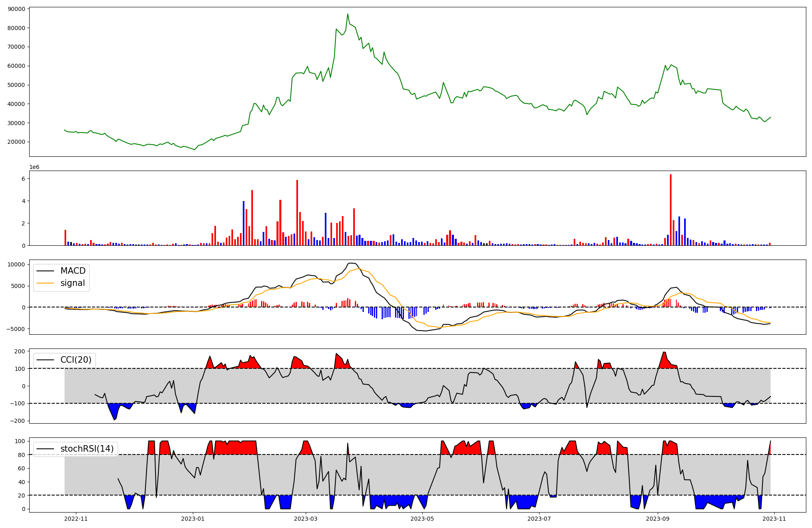Viewport: 812px width, 528px height.
Task: Click the 90000 price axis label
Action: (x=17, y=9)
